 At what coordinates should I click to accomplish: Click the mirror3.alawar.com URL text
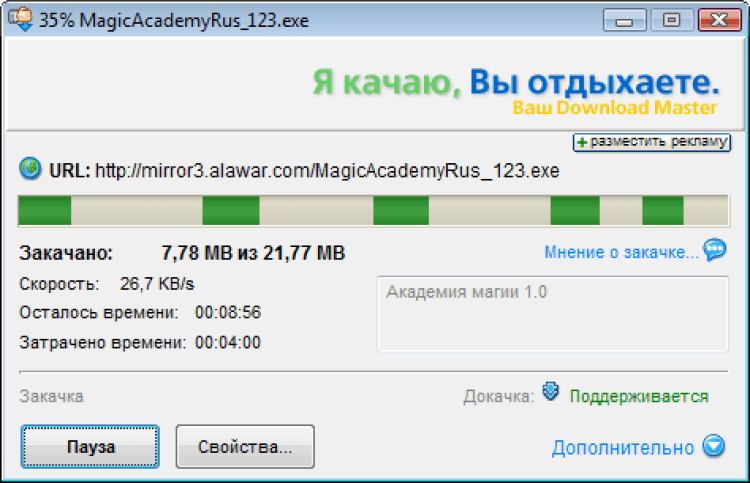pyautogui.click(x=327, y=171)
